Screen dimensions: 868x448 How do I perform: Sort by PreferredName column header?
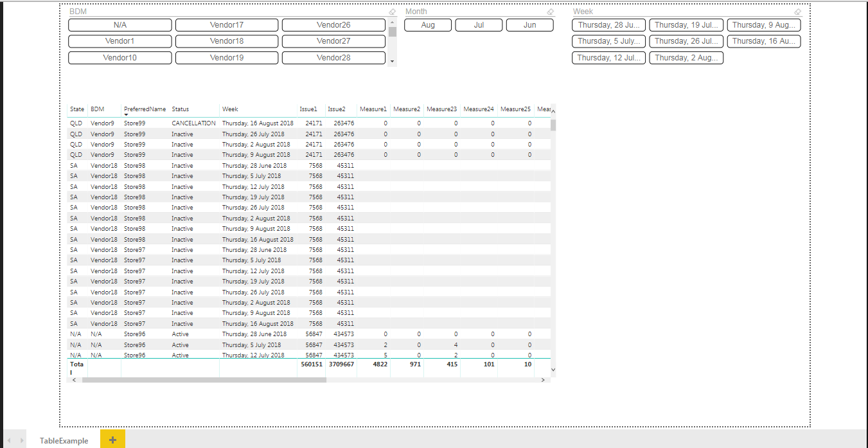click(145, 109)
